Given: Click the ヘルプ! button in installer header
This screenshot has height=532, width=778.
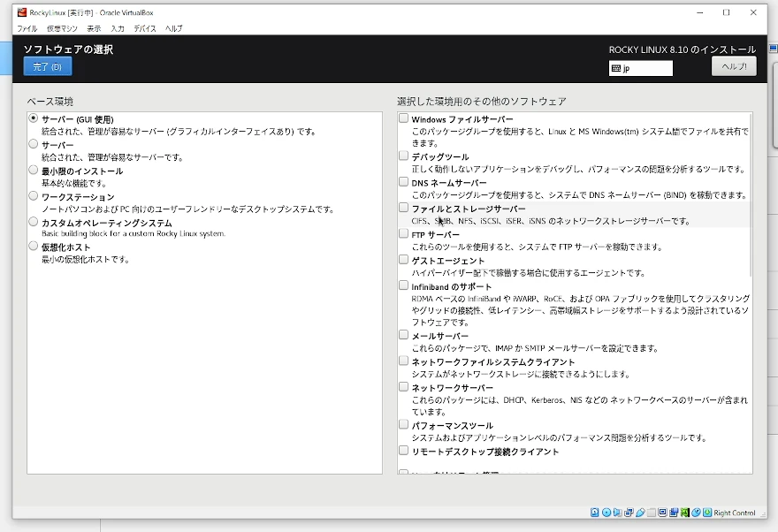Looking at the screenshot, I should click(x=734, y=66).
